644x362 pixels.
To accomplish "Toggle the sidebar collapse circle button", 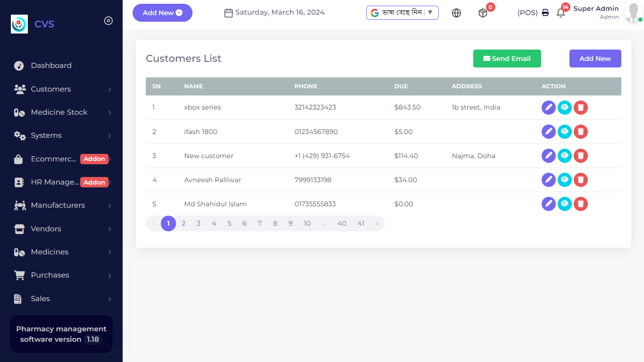I will click(x=109, y=21).
